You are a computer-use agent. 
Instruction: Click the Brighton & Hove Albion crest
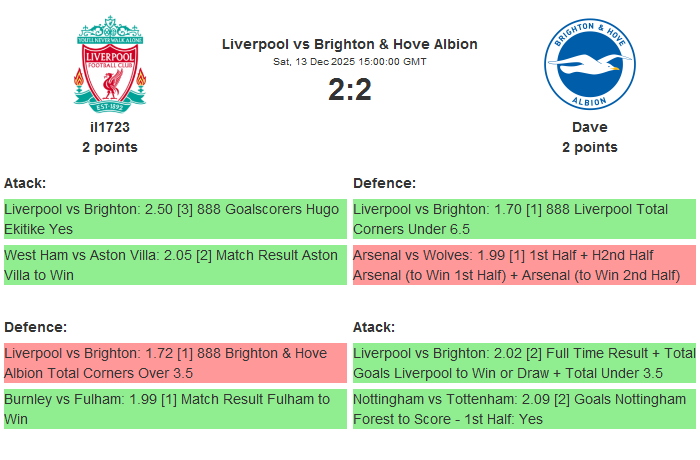589,65
